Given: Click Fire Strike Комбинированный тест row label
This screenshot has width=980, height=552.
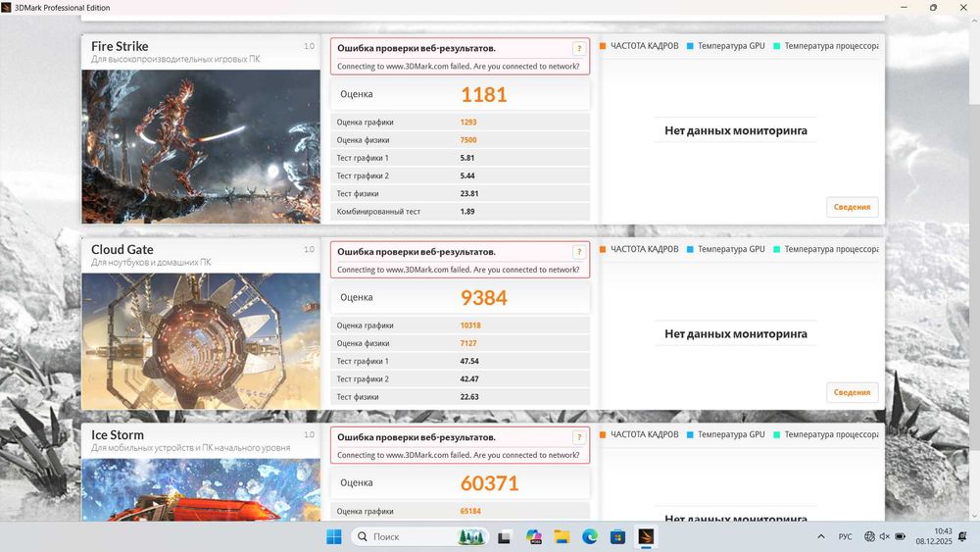Looking at the screenshot, I should [378, 212].
